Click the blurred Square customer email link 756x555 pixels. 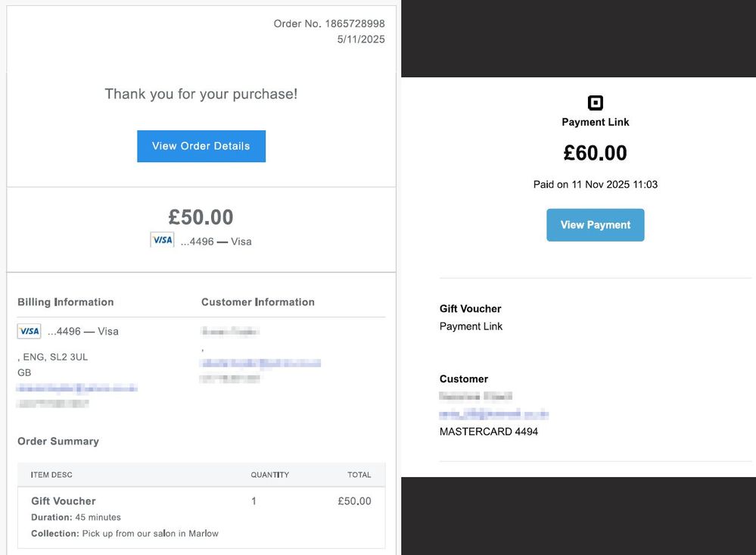pos(493,414)
